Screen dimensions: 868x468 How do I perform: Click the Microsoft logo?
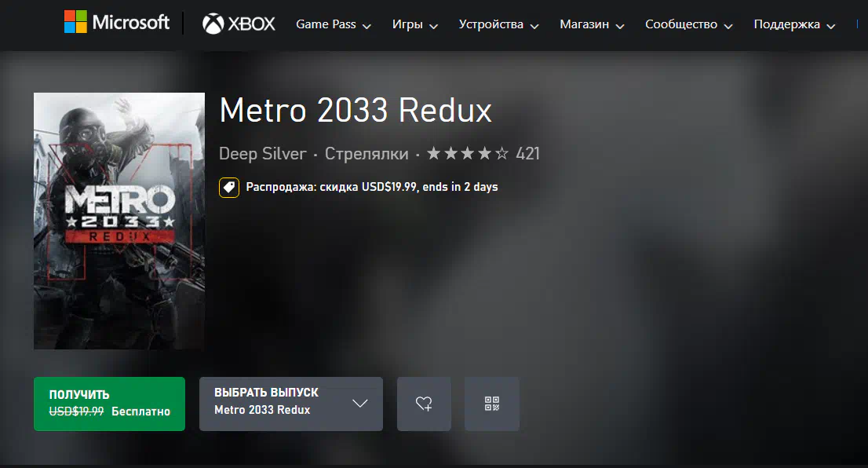click(x=117, y=22)
